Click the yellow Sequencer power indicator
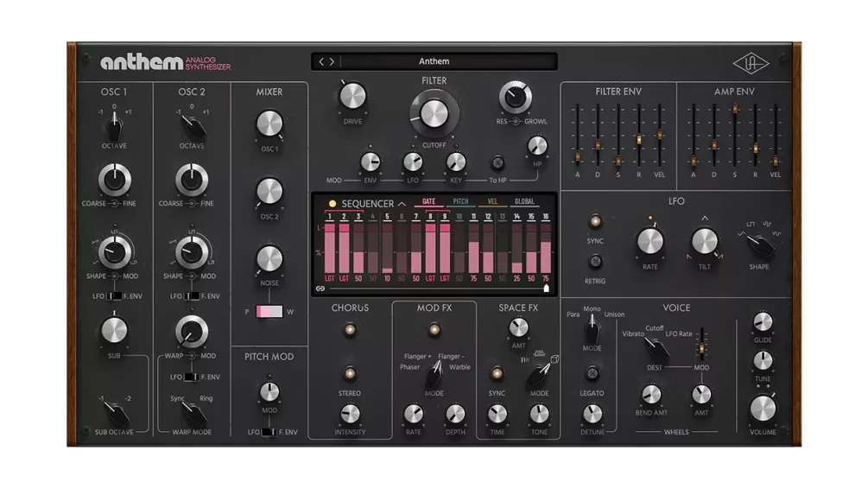Screen dimensions: 868x488 click(x=332, y=204)
